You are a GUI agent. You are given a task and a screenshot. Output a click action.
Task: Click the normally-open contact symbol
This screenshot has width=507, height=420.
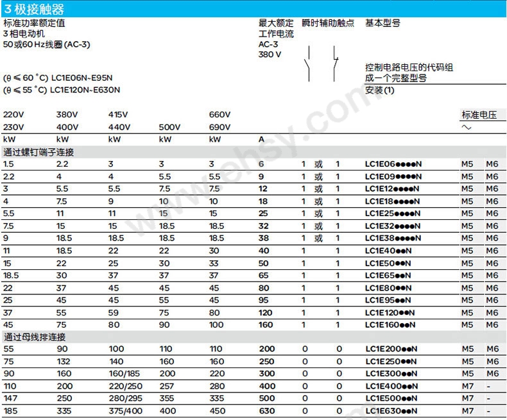[308, 63]
